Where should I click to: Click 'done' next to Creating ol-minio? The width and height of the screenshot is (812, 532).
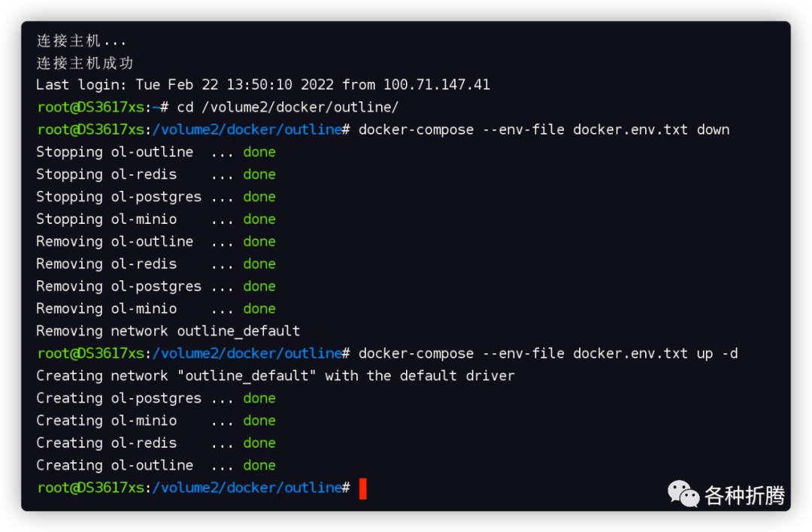(x=259, y=420)
